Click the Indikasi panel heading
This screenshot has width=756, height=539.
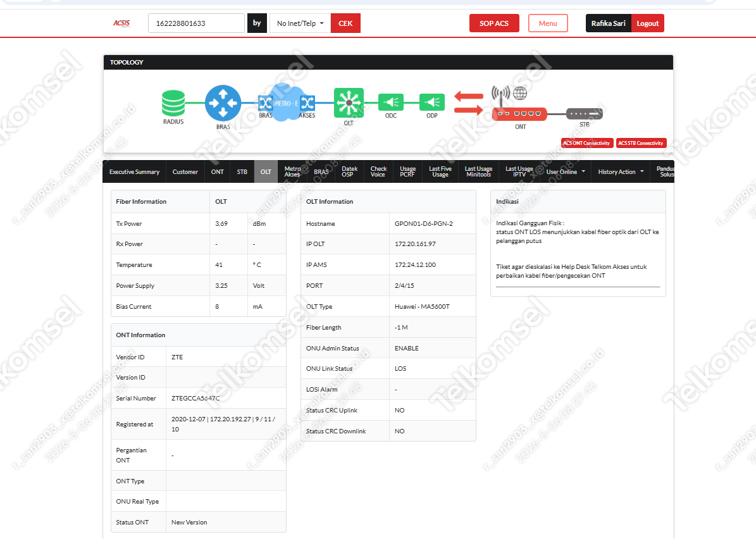[507, 202]
